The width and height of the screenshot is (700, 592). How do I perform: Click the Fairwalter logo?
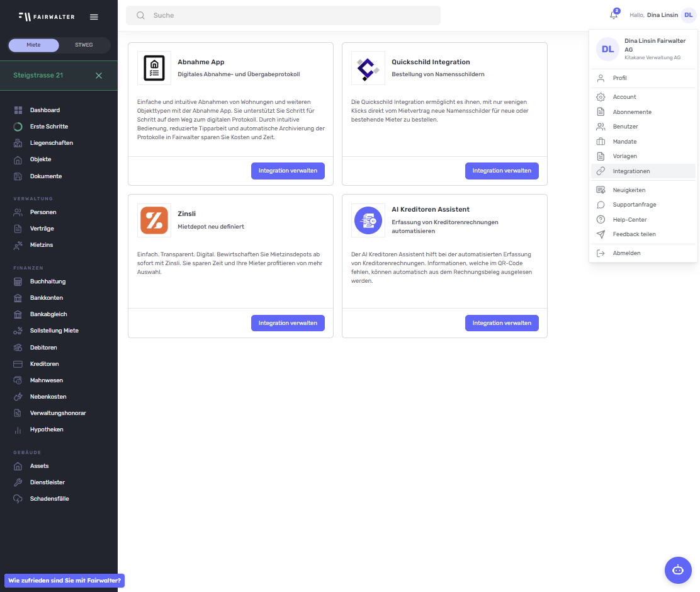(x=47, y=16)
